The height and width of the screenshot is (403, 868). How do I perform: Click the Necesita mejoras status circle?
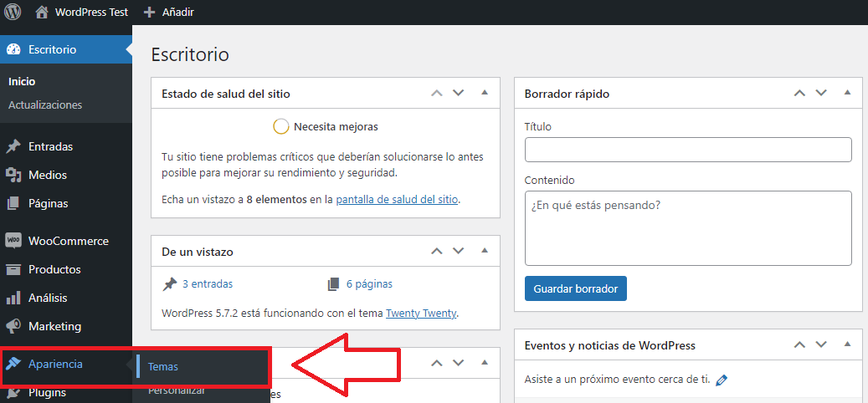[x=280, y=126]
